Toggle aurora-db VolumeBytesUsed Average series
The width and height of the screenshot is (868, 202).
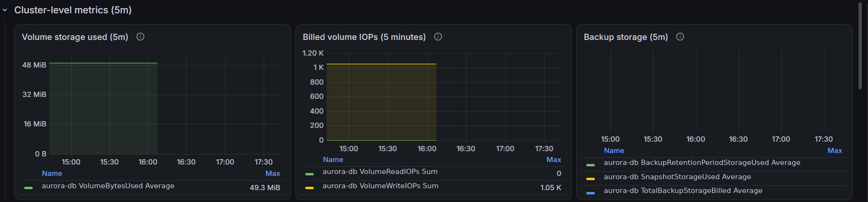click(x=108, y=186)
